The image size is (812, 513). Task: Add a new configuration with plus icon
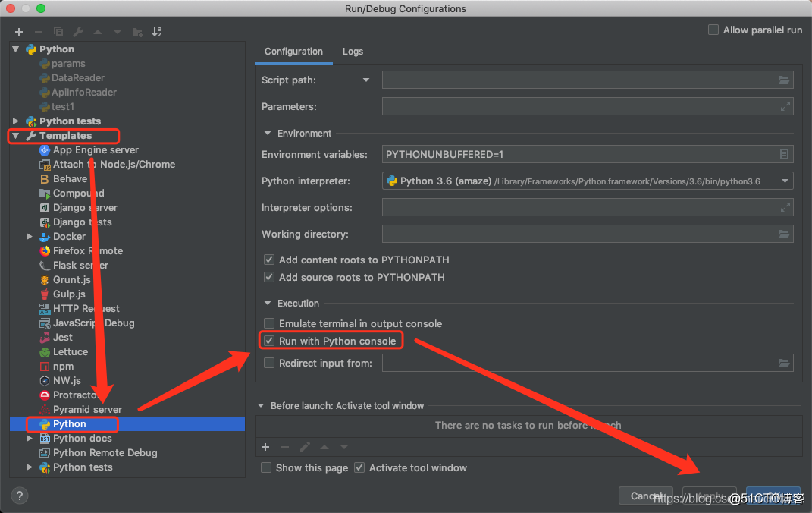[x=19, y=32]
